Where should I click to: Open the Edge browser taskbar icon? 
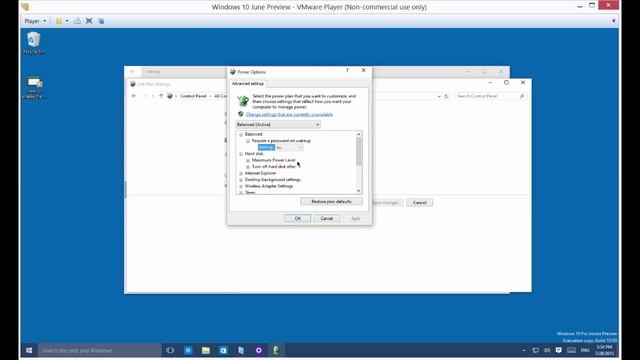188,350
